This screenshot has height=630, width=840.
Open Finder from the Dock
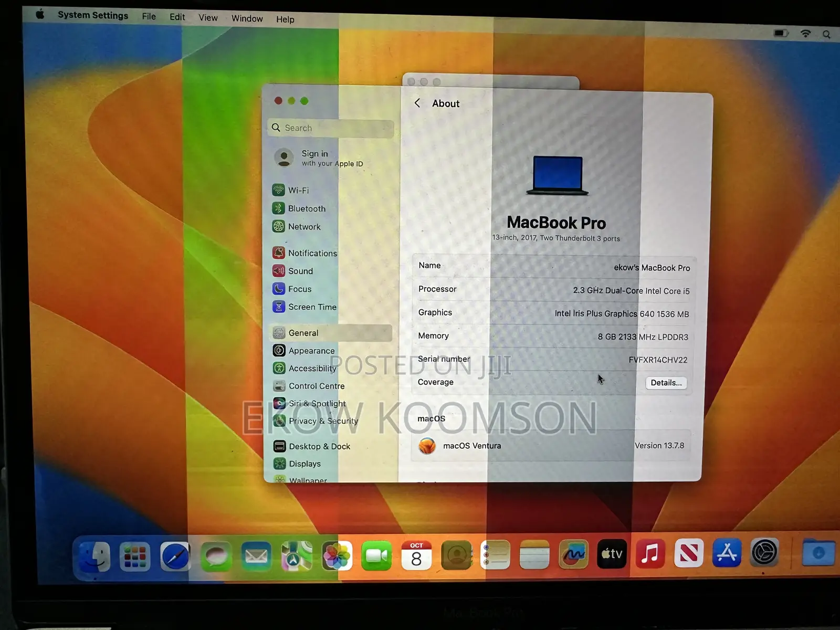coord(94,556)
